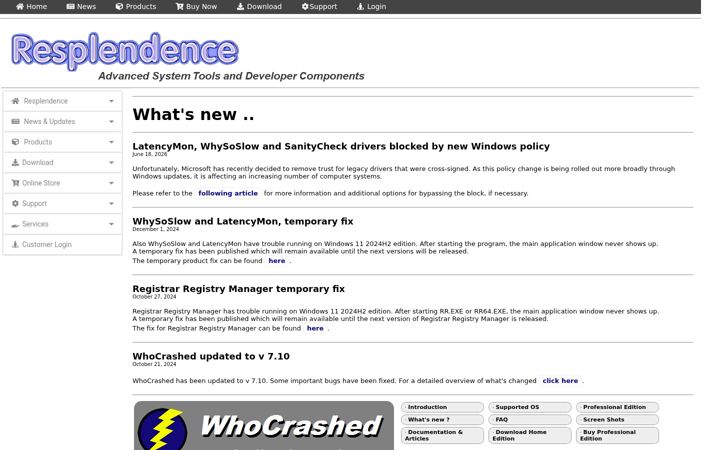Click the Resplendence logo
Screen dimensions: 720x450
point(125,51)
